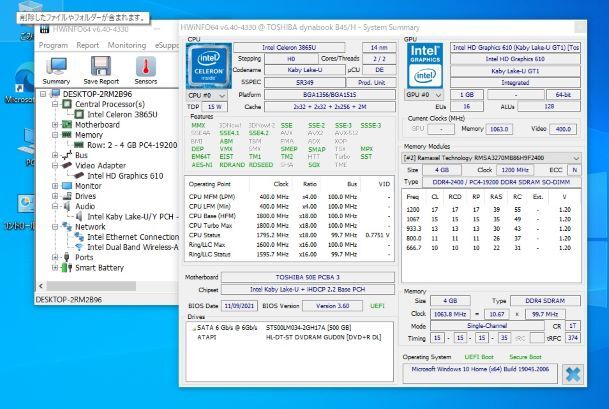609x409 pixels.
Task: Click the Central Processor(s) chip icon
Action: (x=67, y=104)
